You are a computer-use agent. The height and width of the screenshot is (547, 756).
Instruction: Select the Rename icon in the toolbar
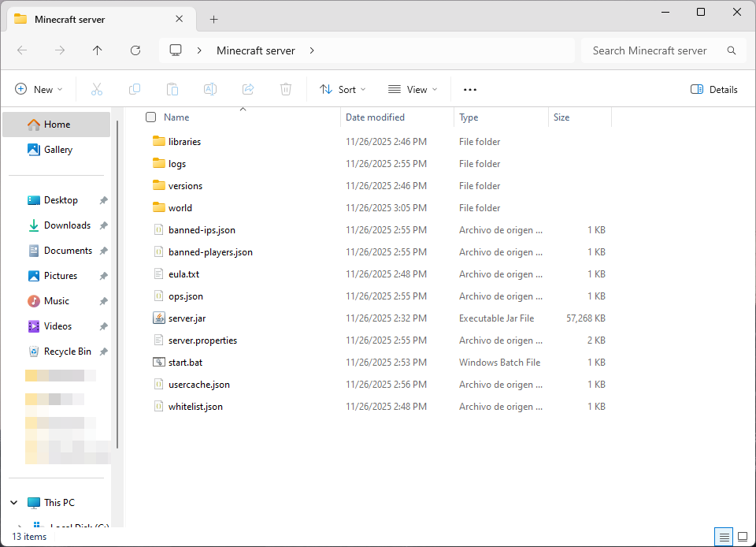[x=209, y=89]
